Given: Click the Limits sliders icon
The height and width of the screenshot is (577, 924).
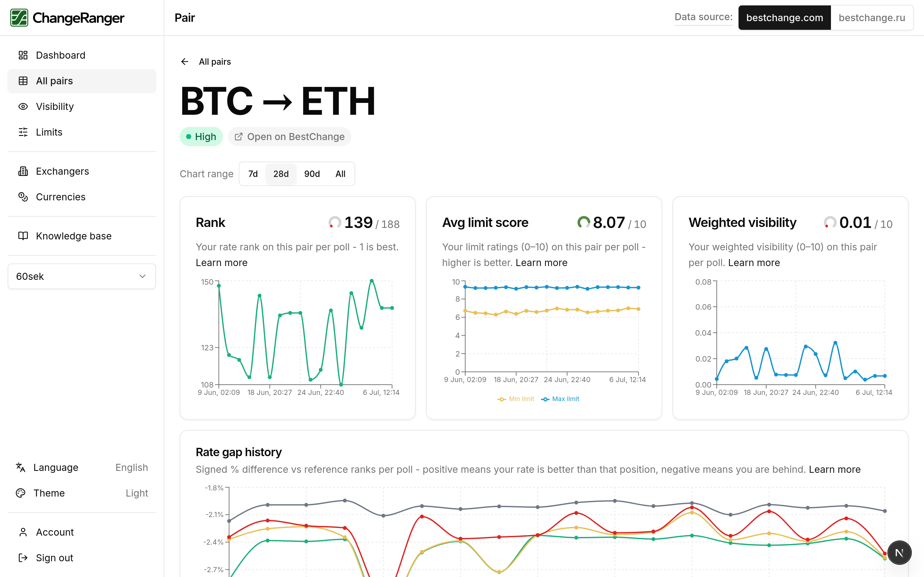Looking at the screenshot, I should pyautogui.click(x=23, y=132).
